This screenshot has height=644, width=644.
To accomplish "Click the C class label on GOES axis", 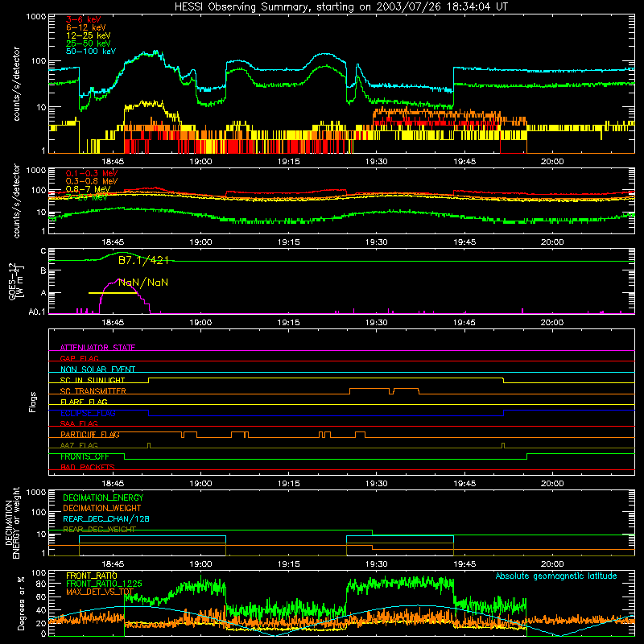I will tap(43, 251).
